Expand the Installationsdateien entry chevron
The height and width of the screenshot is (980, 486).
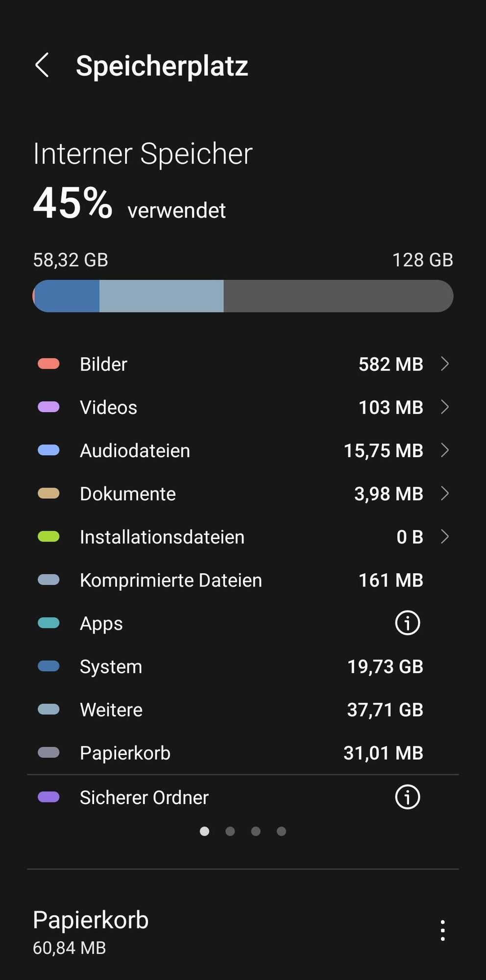point(445,536)
